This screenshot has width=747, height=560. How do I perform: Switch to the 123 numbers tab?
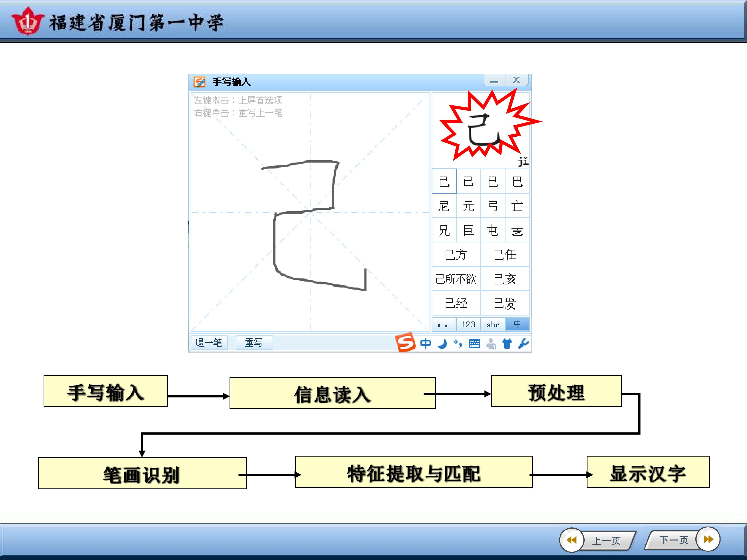tap(468, 324)
